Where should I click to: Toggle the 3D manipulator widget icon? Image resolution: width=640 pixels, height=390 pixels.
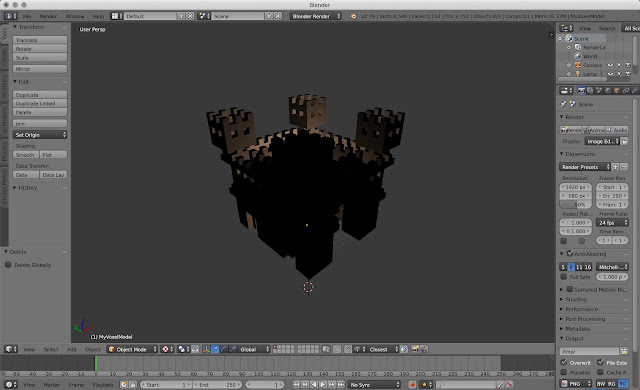pos(206,349)
